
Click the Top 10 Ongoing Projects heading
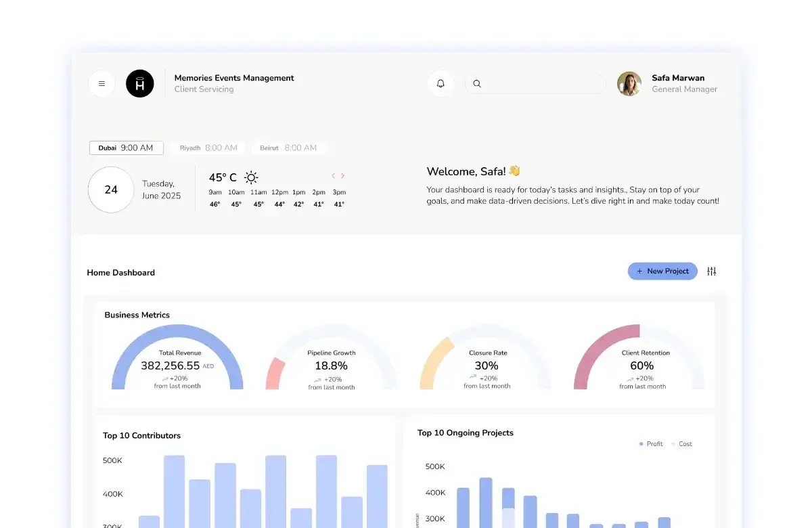click(466, 433)
